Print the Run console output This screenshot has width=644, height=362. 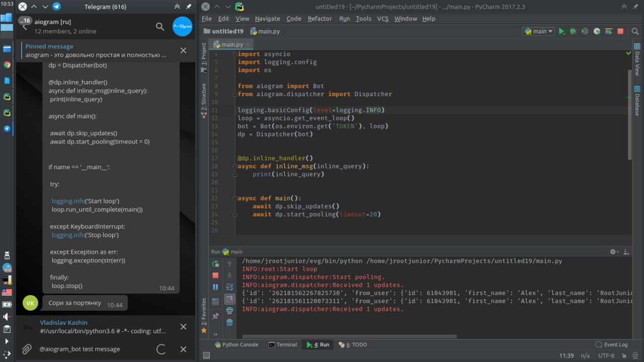[x=229, y=311]
